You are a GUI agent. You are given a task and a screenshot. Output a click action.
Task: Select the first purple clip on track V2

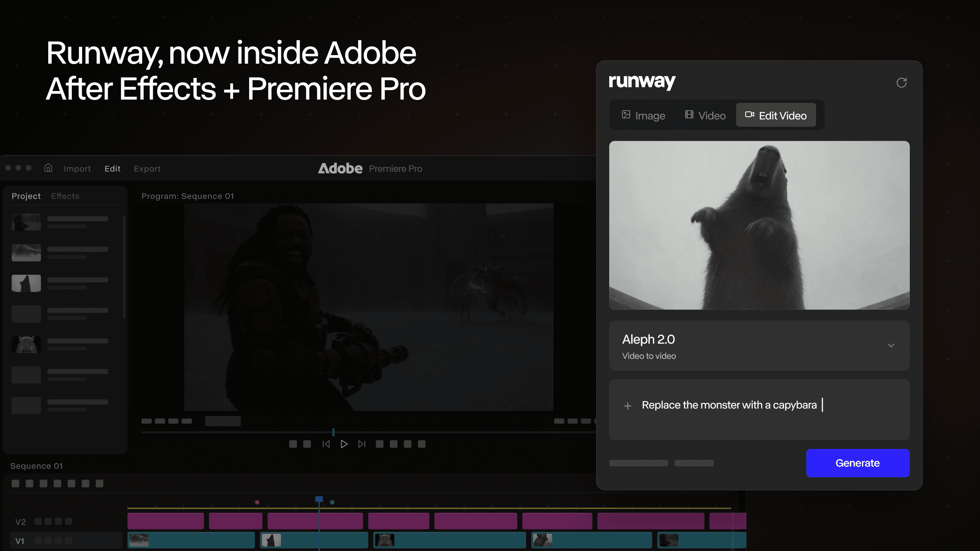click(x=165, y=521)
